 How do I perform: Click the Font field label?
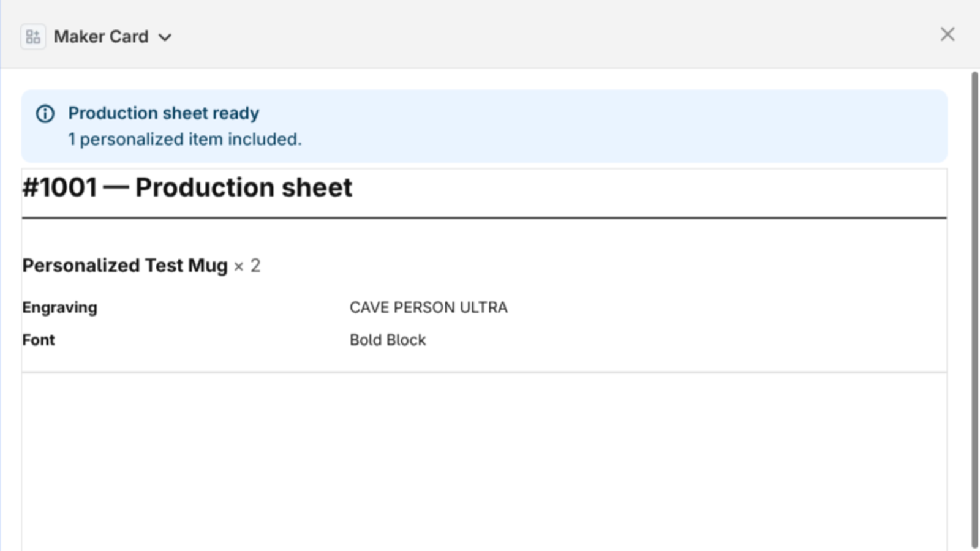coord(39,340)
